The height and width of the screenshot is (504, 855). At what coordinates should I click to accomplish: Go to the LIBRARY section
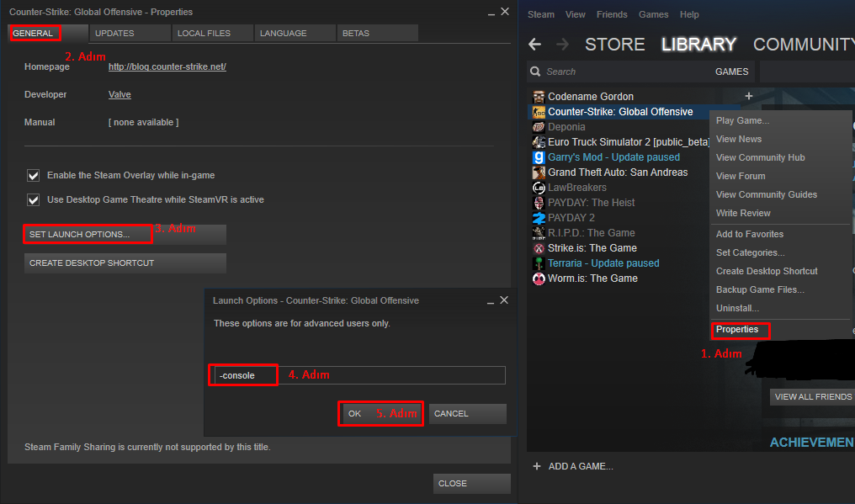coord(698,45)
